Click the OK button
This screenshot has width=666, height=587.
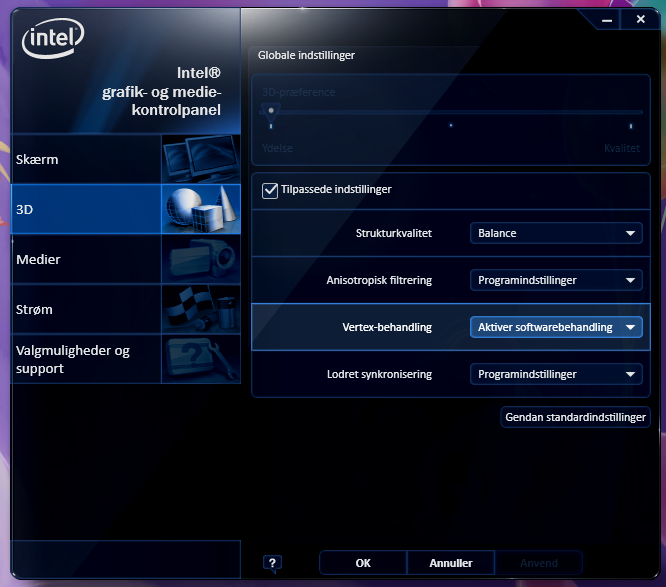[x=363, y=563]
